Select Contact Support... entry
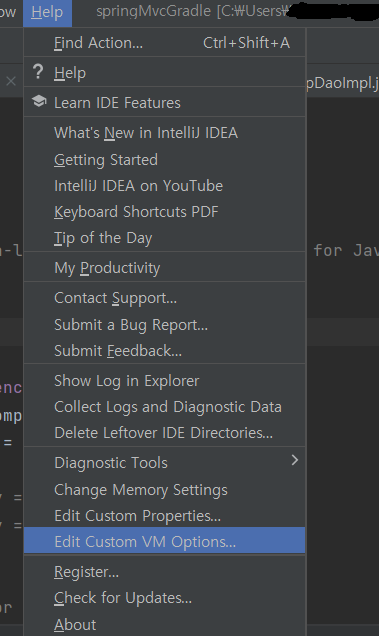The height and width of the screenshot is (636, 379). (x=164, y=298)
